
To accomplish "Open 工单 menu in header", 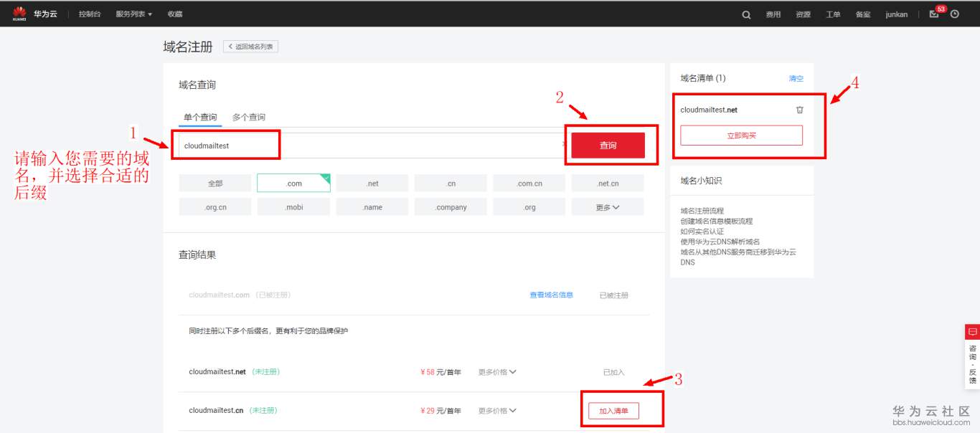I will tap(833, 14).
